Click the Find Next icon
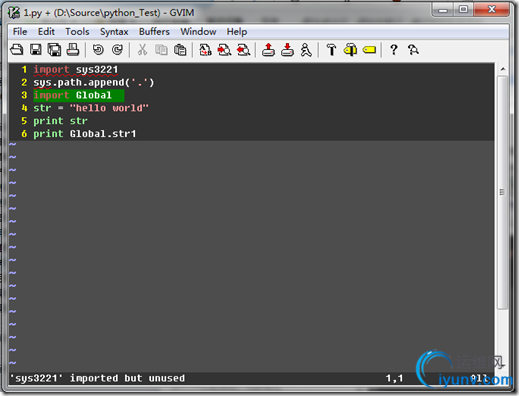519x396 pixels. [x=224, y=50]
